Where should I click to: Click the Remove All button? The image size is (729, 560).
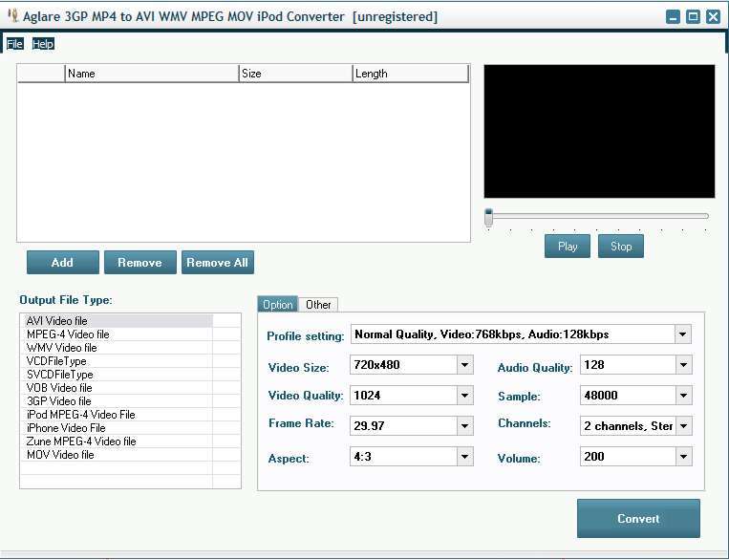pyautogui.click(x=217, y=263)
